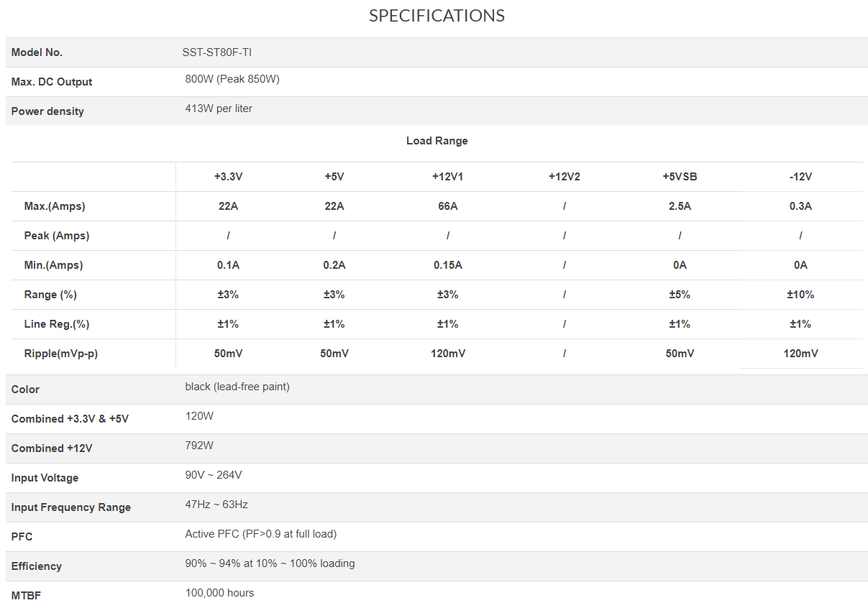Click the 47Hz ~ 63Hz frequency value
Screen dimensions: 868x608
click(x=216, y=505)
